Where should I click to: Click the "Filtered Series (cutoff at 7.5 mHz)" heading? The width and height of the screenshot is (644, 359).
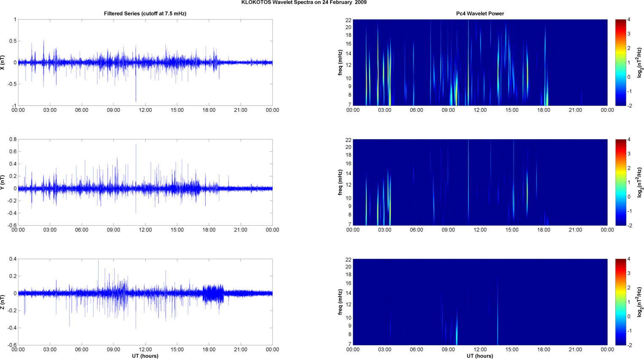pos(145,13)
